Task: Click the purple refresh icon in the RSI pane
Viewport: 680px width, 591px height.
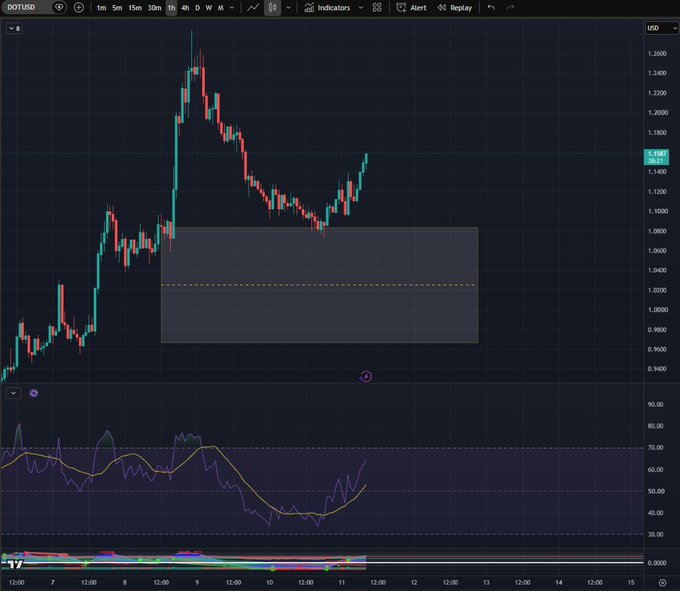Action: (33, 393)
